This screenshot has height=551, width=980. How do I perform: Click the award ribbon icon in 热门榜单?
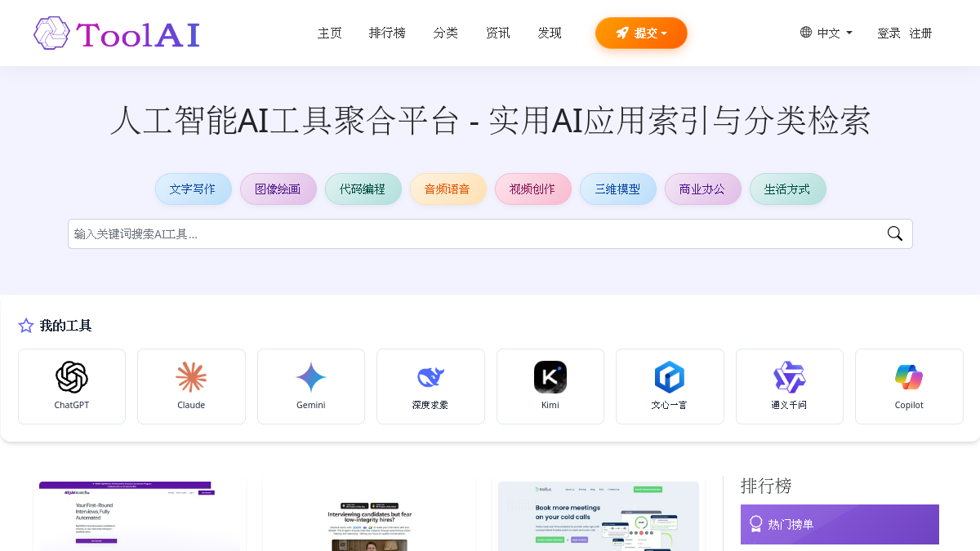click(755, 523)
